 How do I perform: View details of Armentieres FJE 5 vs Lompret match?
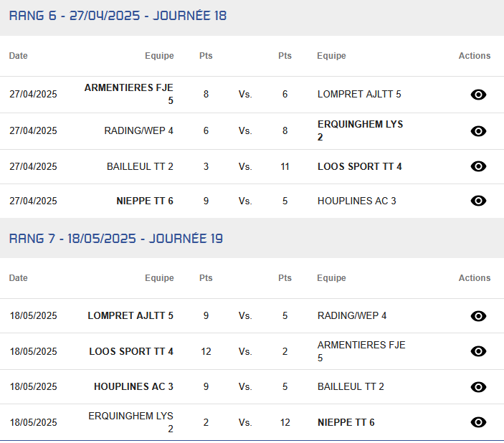[x=478, y=95]
